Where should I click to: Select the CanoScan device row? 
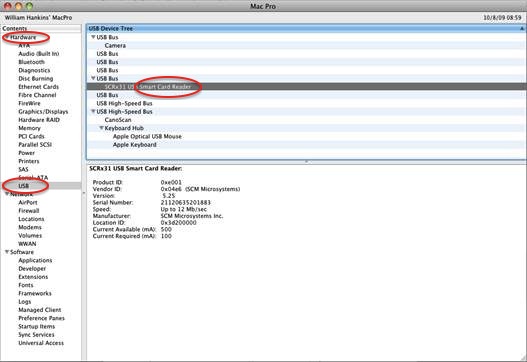point(306,120)
